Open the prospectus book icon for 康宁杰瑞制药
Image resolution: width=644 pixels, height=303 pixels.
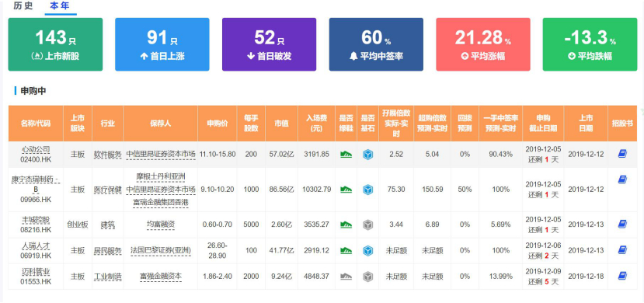tap(621, 179)
